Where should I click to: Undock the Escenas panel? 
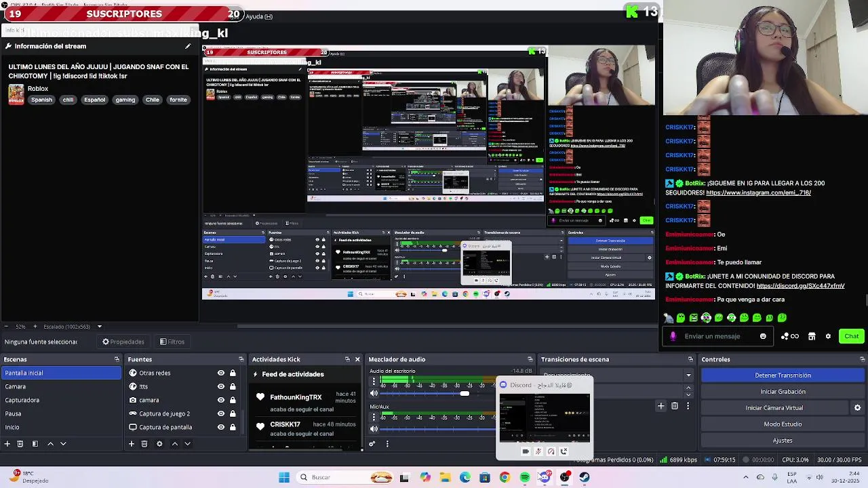(117, 359)
